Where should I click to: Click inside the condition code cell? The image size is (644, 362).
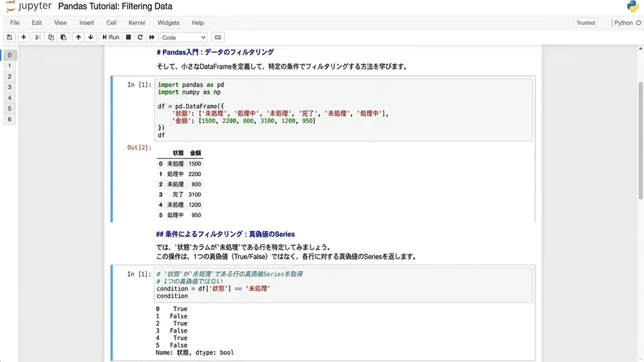[x=343, y=285]
